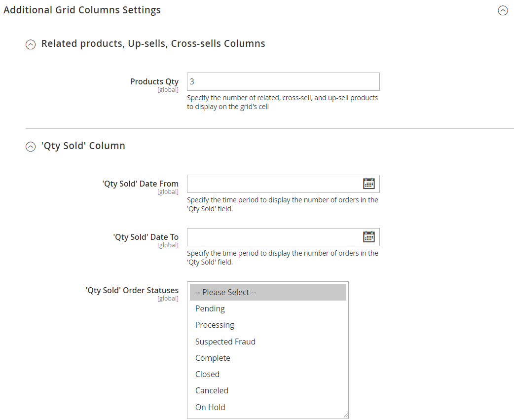Select Suspected Fraud order status
514x420 pixels.
click(268, 342)
